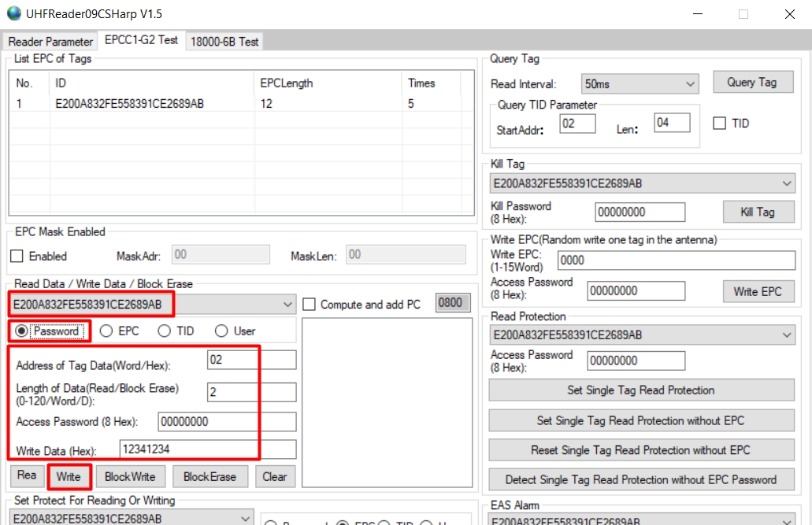This screenshot has width=812, height=525.
Task: Open the Kill Tag EPC dropdown
Action: point(787,183)
